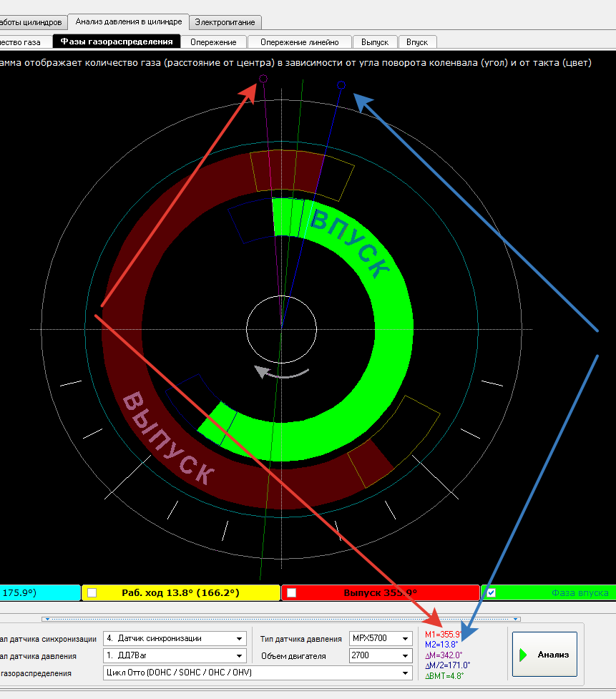The height and width of the screenshot is (699, 616).
Task: Open the 'Опережение' sub-tab
Action: click(x=213, y=42)
